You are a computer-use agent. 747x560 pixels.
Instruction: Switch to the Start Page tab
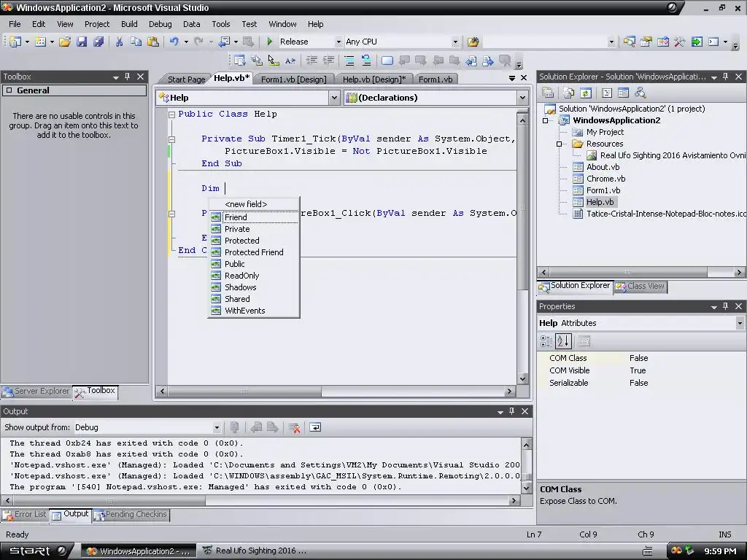coord(186,79)
